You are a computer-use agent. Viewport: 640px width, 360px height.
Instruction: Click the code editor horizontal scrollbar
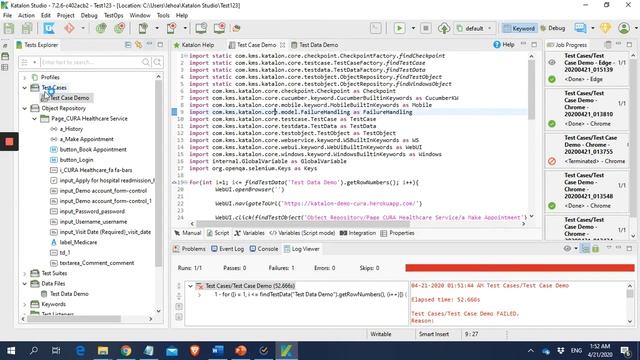pos(303,224)
